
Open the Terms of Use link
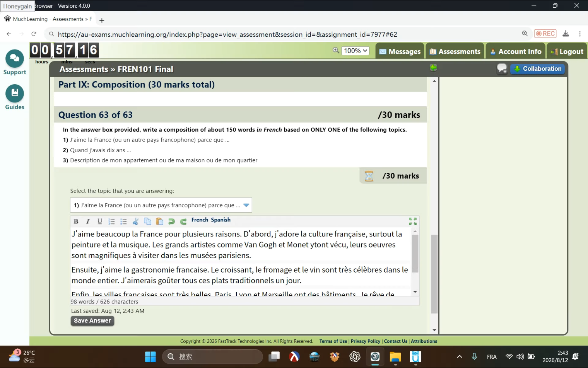[x=333, y=341]
